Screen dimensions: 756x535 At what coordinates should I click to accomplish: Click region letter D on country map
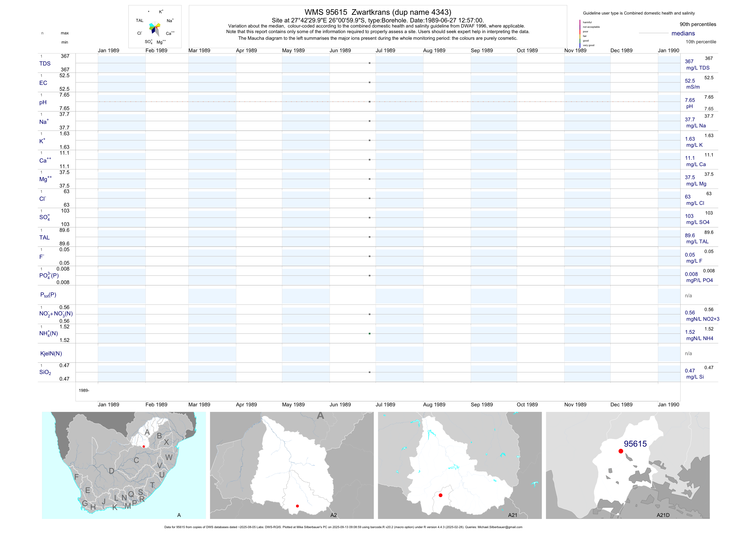(x=112, y=471)
